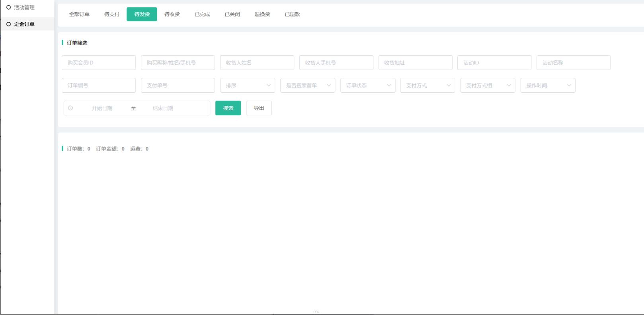644x315 pixels.
Task: Go to the 退换货 tab
Action: pos(262,14)
